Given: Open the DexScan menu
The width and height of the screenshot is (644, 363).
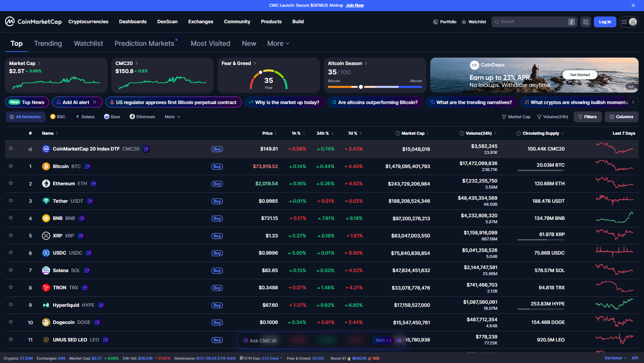Looking at the screenshot, I should click(167, 22).
